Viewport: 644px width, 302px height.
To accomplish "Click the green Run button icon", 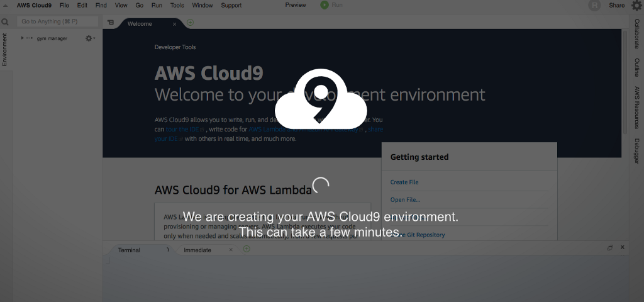I will 325,5.
